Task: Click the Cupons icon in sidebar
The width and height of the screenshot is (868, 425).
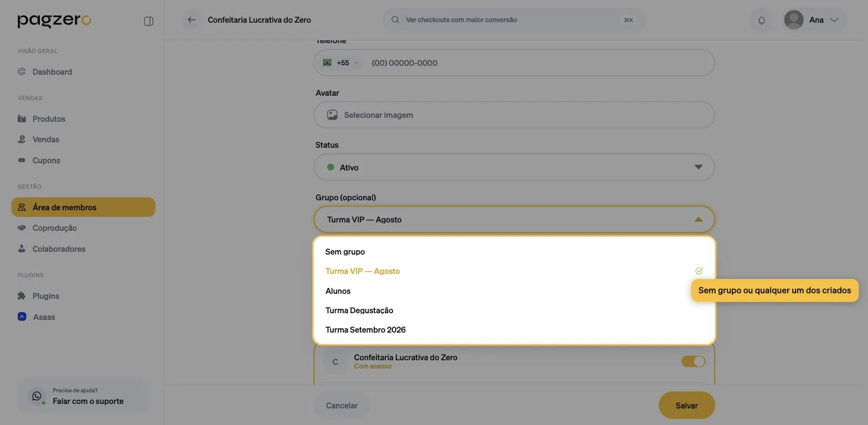Action: point(22,160)
